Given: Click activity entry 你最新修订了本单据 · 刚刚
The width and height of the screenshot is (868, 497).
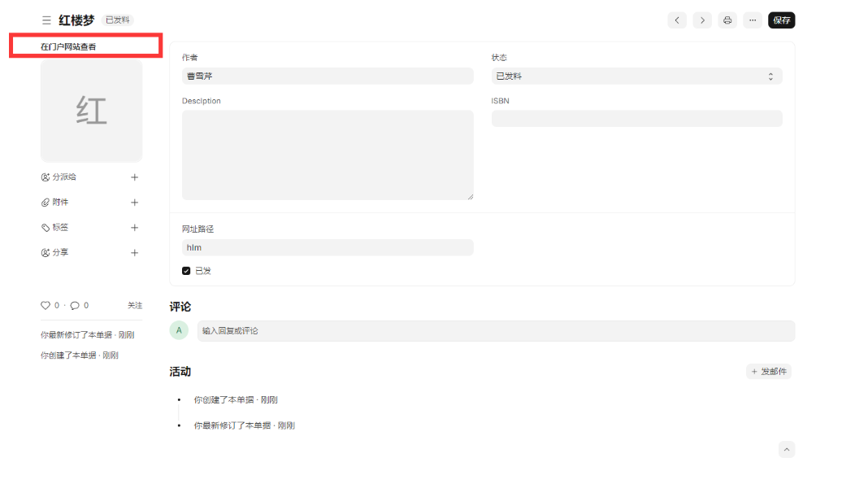Looking at the screenshot, I should coord(244,425).
